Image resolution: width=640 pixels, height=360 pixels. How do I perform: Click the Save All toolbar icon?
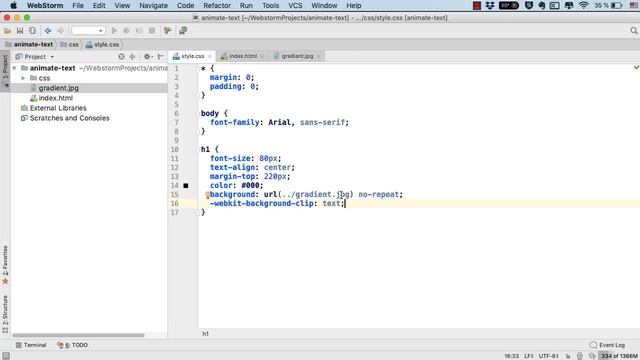(x=20, y=31)
